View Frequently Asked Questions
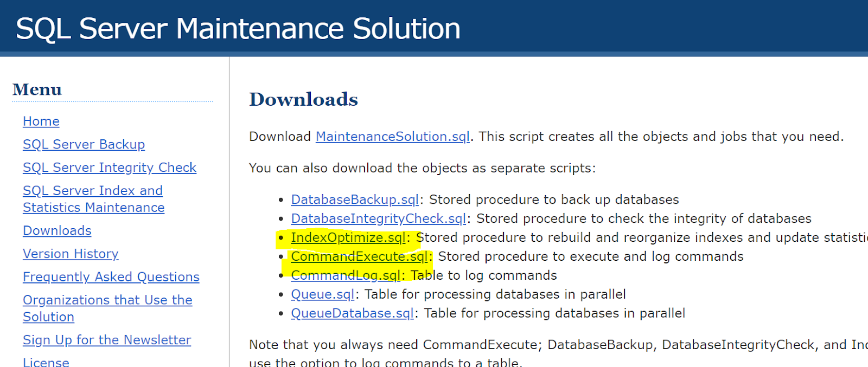Screen dimensions: 868x367 coord(111,276)
